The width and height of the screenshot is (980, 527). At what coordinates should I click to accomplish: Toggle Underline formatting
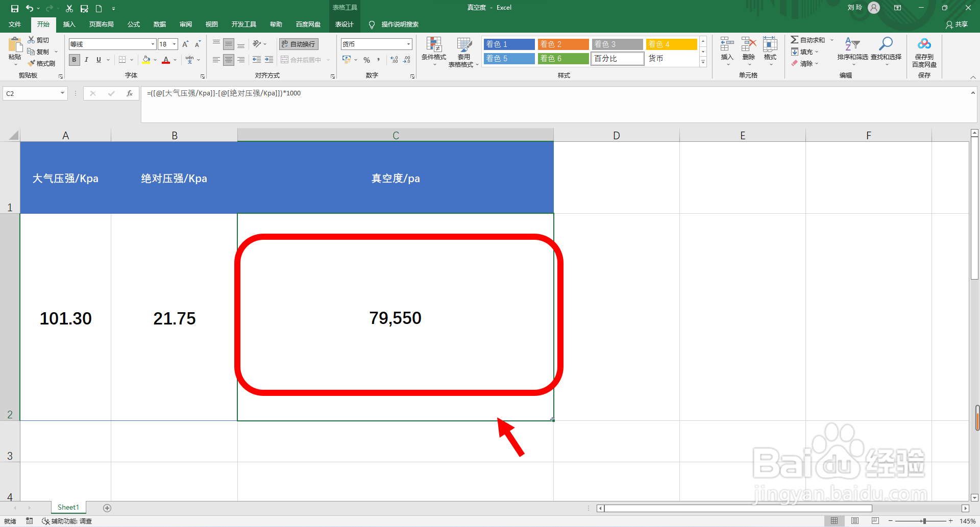(x=99, y=60)
